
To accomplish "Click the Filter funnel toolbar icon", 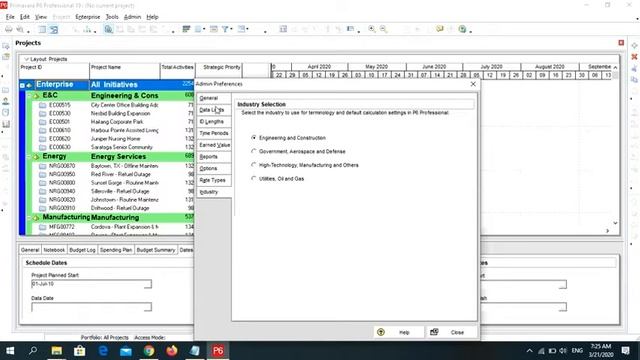I will click(224, 29).
